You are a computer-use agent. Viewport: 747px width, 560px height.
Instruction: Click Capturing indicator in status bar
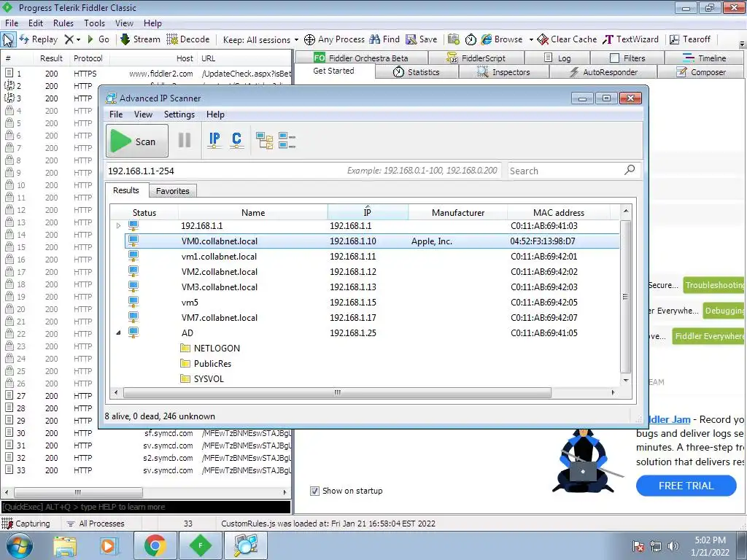pos(26,524)
